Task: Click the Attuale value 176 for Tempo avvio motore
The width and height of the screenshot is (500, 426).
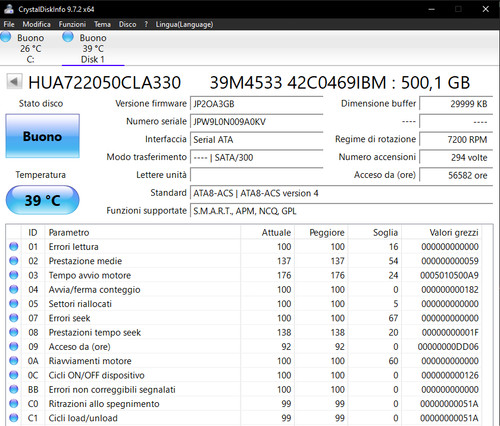Action: coord(284,275)
